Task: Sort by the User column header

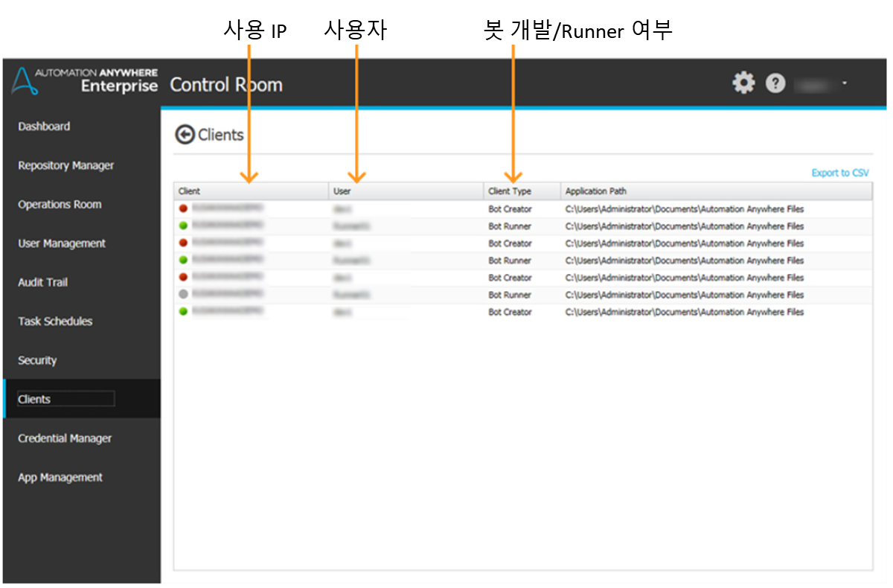Action: [406, 191]
